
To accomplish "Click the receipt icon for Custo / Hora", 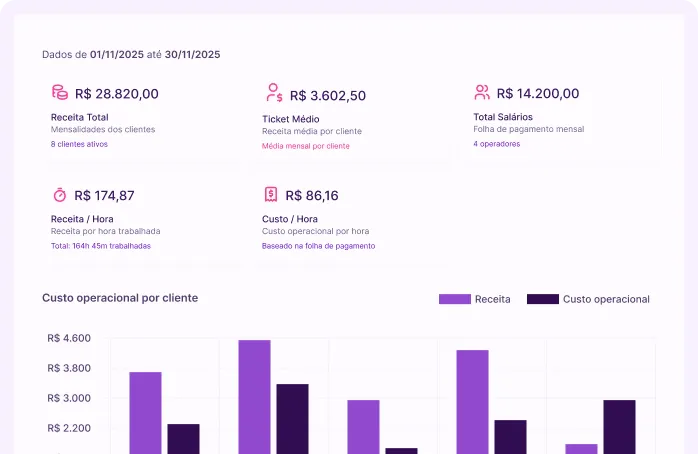I will 271,195.
